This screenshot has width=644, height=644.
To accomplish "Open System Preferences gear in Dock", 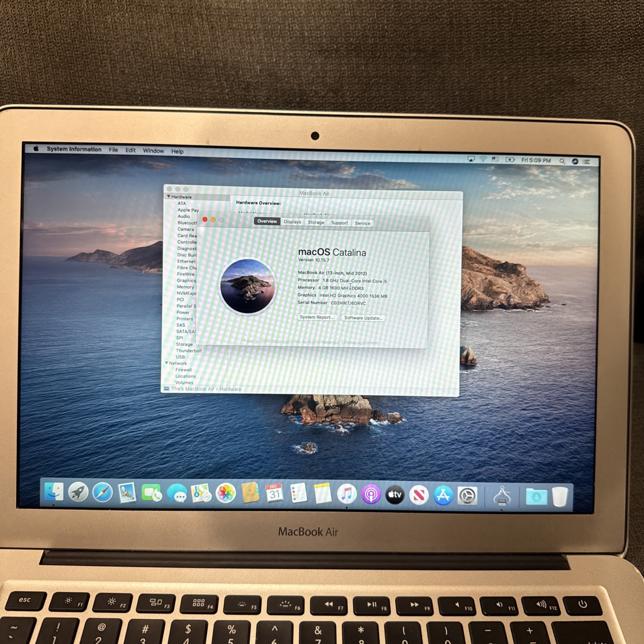I will [467, 496].
